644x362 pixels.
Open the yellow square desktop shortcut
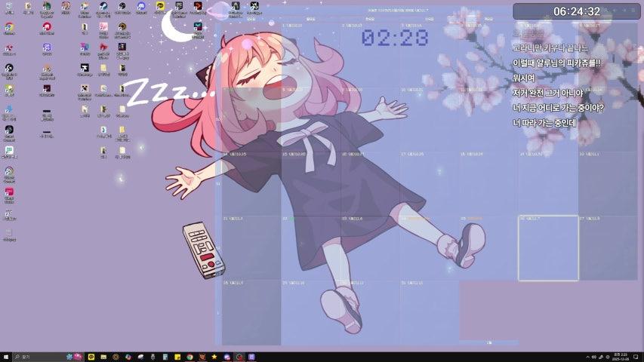pyautogui.click(x=161, y=8)
